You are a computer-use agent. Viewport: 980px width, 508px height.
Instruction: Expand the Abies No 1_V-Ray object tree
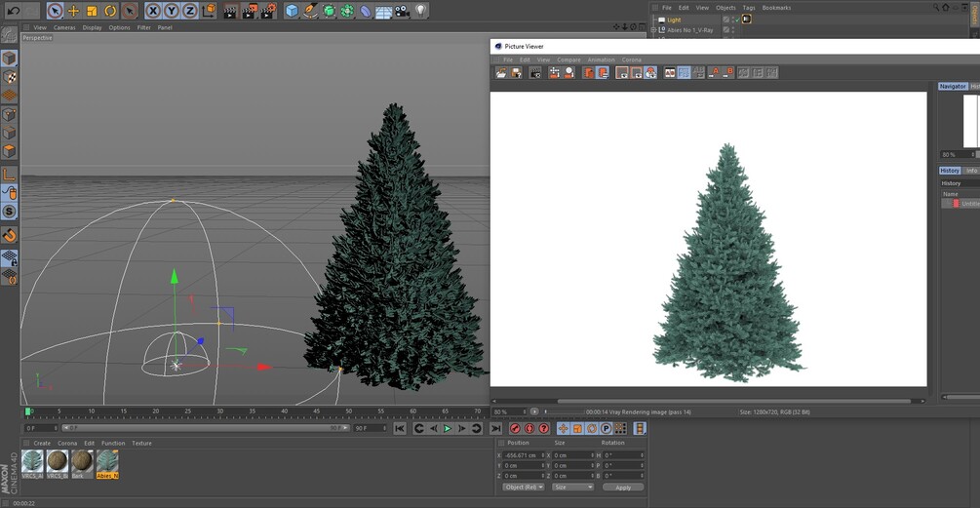(654, 30)
